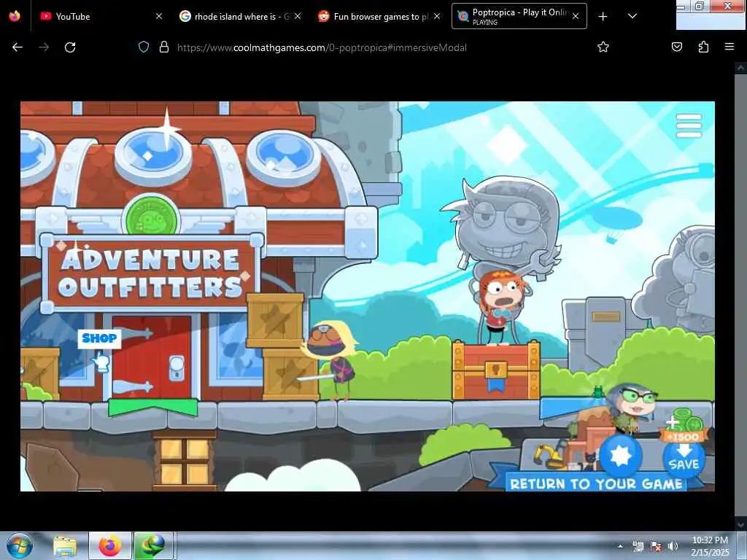Image resolution: width=747 pixels, height=560 pixels.
Task: Click the Action Center flag icon
Action: click(x=656, y=546)
